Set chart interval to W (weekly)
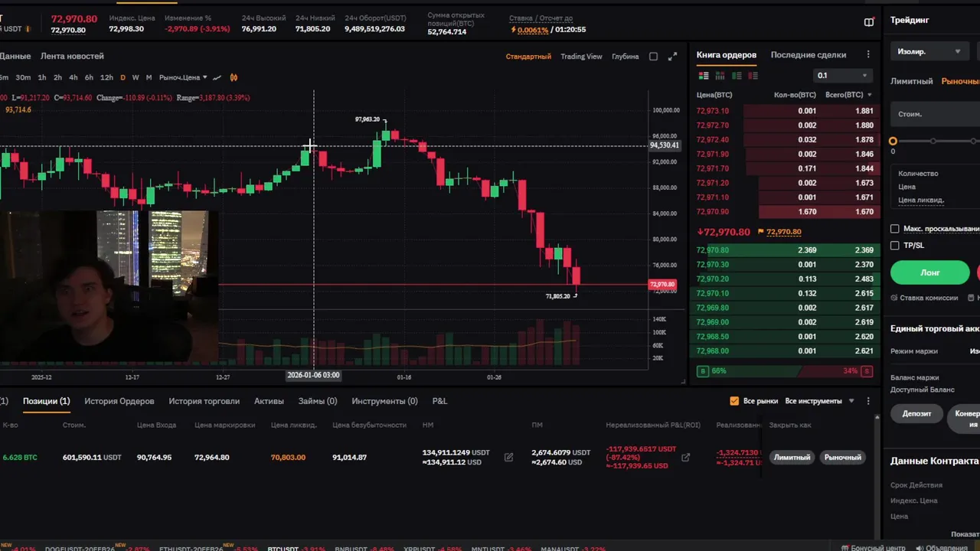 coord(136,77)
